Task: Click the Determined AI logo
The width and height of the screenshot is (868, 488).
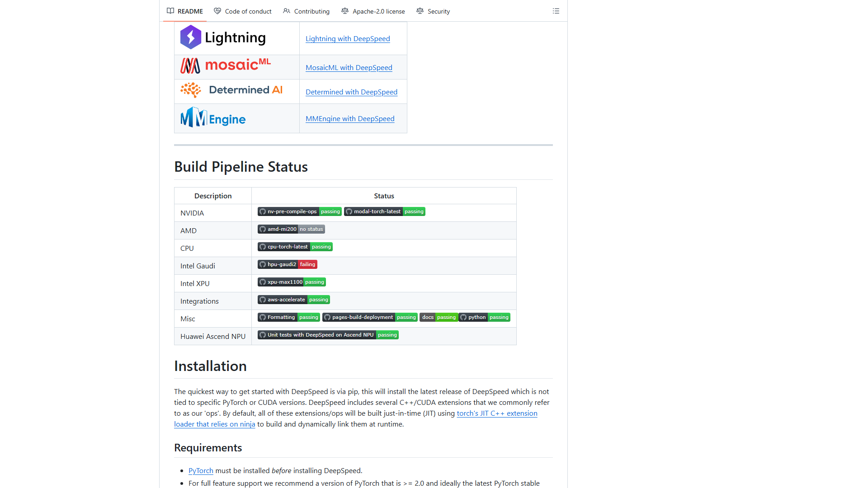Action: (x=231, y=90)
